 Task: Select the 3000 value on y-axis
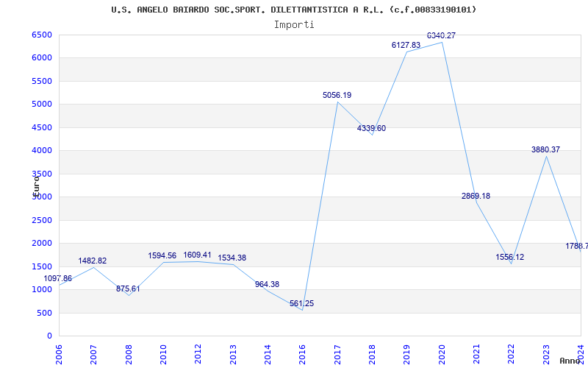[x=42, y=197]
